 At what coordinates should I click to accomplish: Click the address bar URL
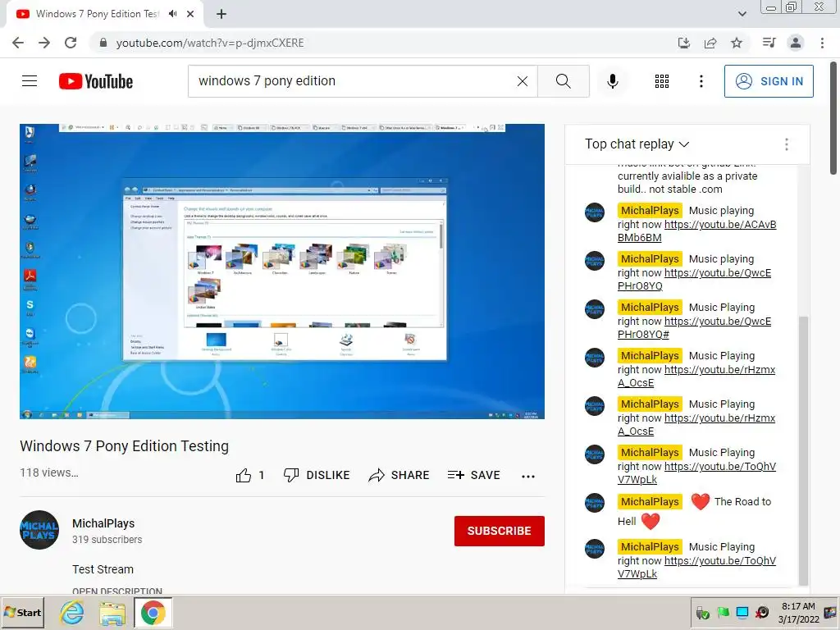(210, 43)
